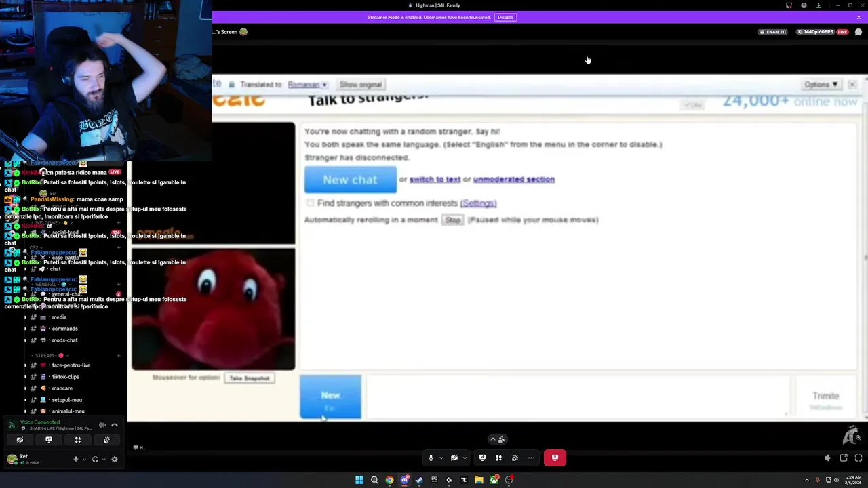This screenshot has width=868, height=488.
Task: Enter full screen for the stream
Action: pyautogui.click(x=859, y=458)
